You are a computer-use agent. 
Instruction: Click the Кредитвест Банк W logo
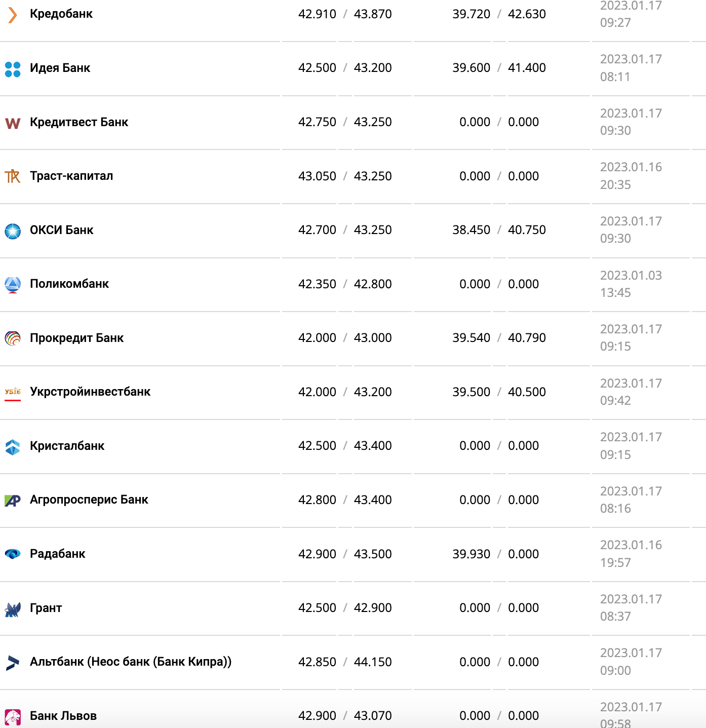[x=13, y=123]
